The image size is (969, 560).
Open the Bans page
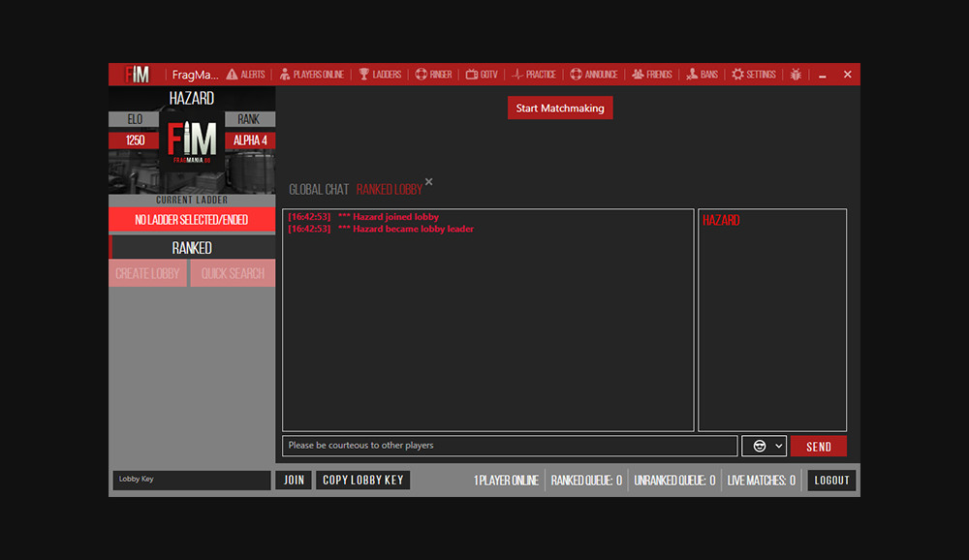701,74
